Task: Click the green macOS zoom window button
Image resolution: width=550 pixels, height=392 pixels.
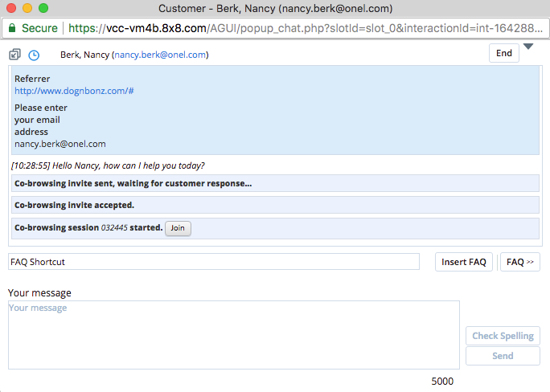Action: (x=43, y=8)
